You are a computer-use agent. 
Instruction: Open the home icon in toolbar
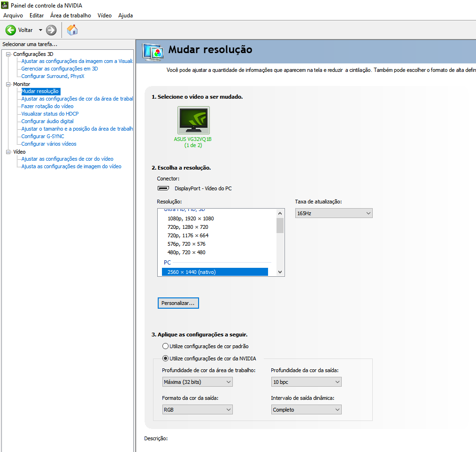click(72, 30)
